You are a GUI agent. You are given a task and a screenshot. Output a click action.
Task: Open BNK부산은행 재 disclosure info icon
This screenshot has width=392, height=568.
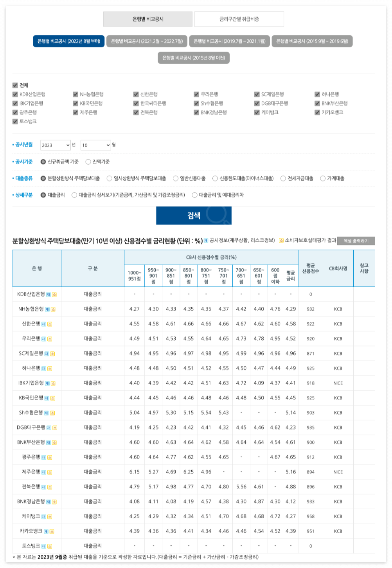click(x=49, y=443)
